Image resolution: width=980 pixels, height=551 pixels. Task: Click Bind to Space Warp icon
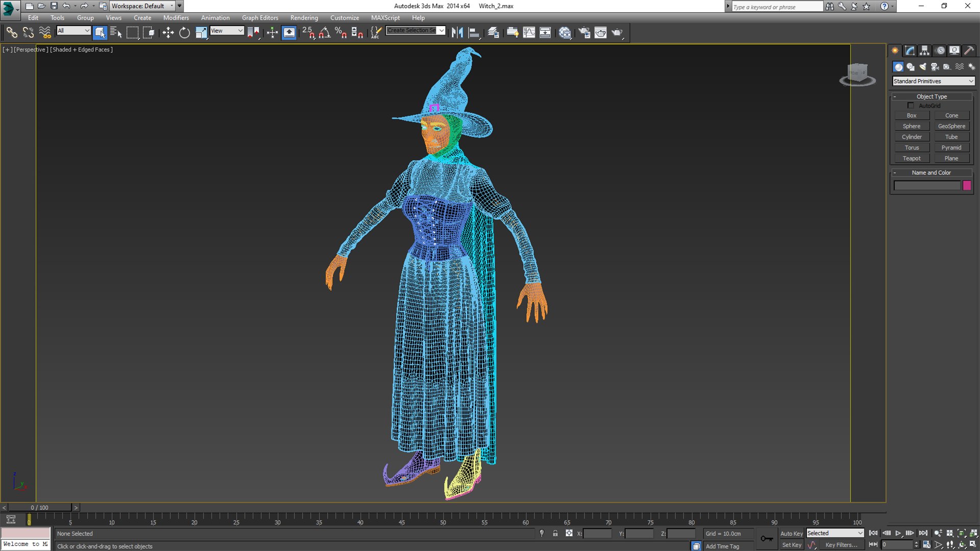[45, 33]
